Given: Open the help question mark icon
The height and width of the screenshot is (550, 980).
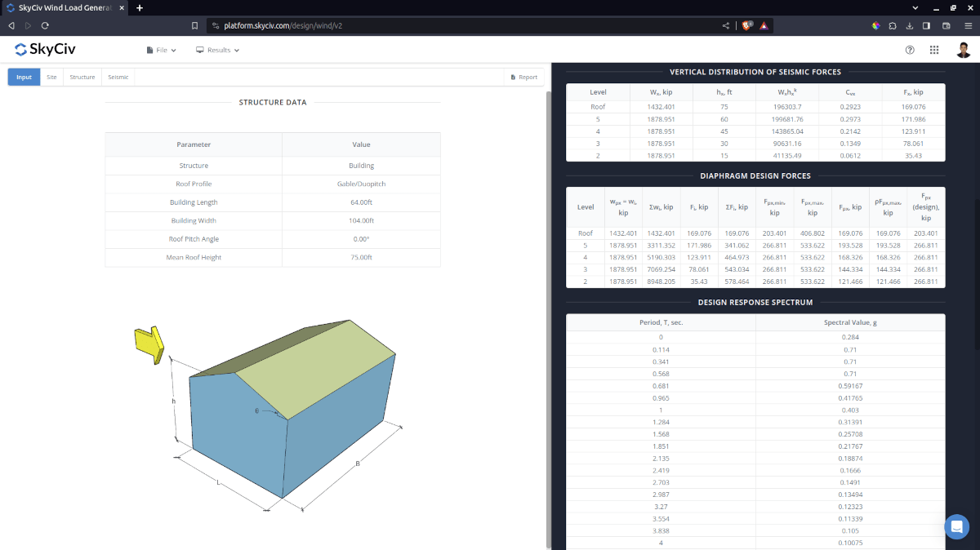Looking at the screenshot, I should tap(910, 50).
